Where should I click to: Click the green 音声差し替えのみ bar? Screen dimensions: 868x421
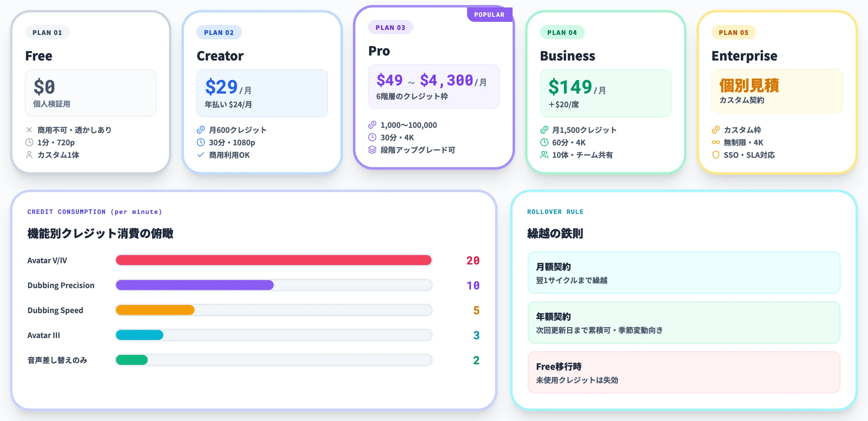(132, 360)
